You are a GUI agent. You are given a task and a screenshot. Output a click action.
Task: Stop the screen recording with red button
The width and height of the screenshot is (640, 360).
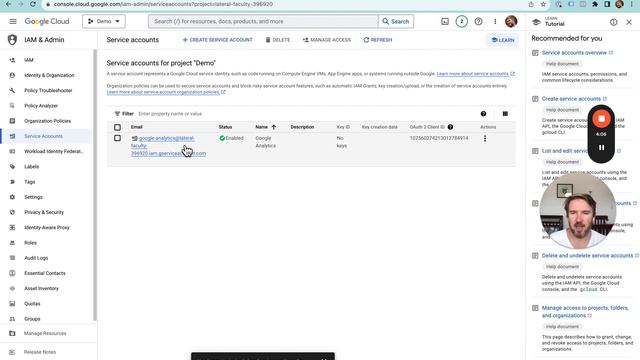point(601,119)
